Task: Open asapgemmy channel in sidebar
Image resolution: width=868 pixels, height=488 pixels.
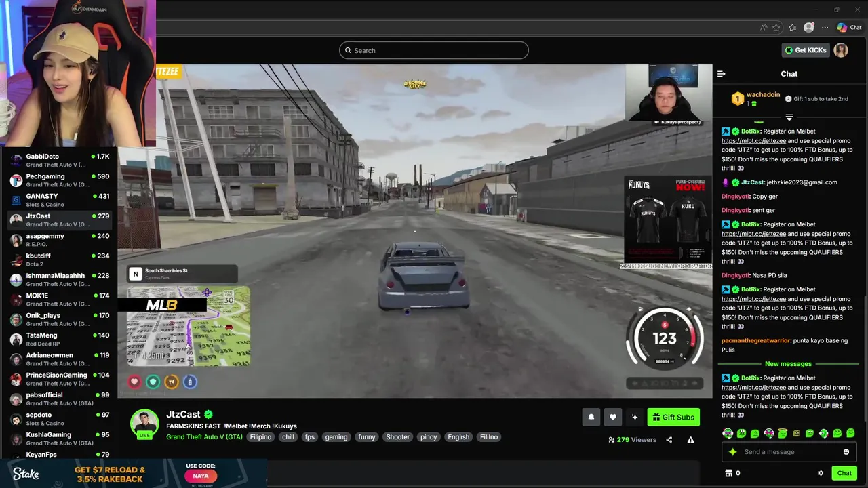Action: [x=59, y=240]
